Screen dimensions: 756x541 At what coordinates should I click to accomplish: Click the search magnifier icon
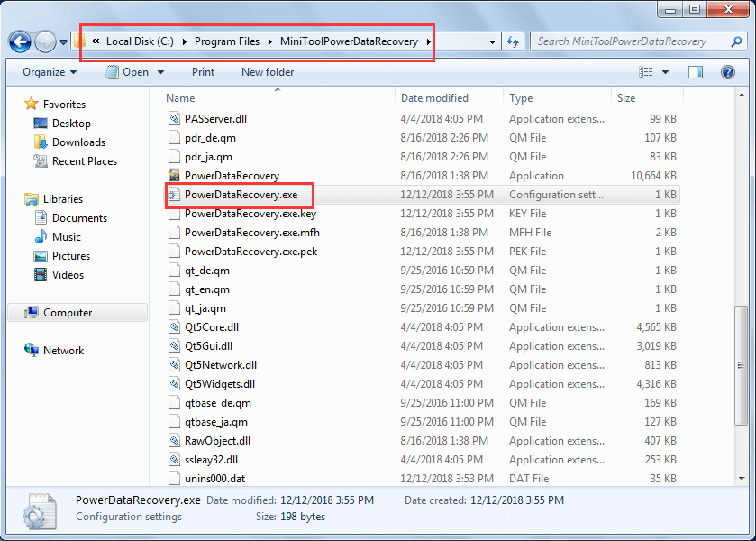point(736,41)
